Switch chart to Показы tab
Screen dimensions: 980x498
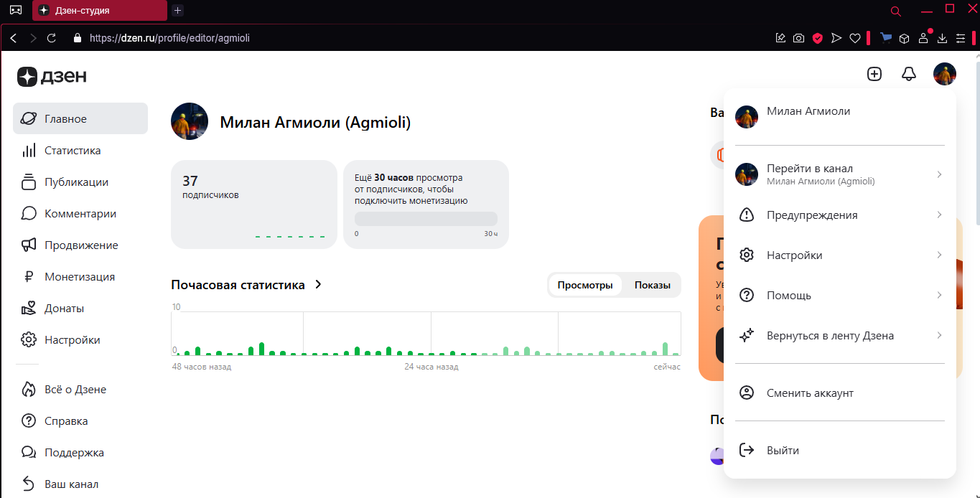point(652,285)
